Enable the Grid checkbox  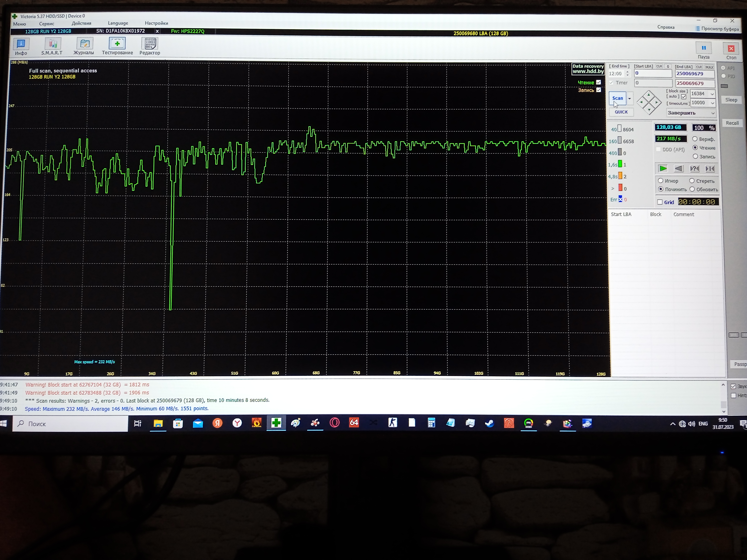(660, 202)
